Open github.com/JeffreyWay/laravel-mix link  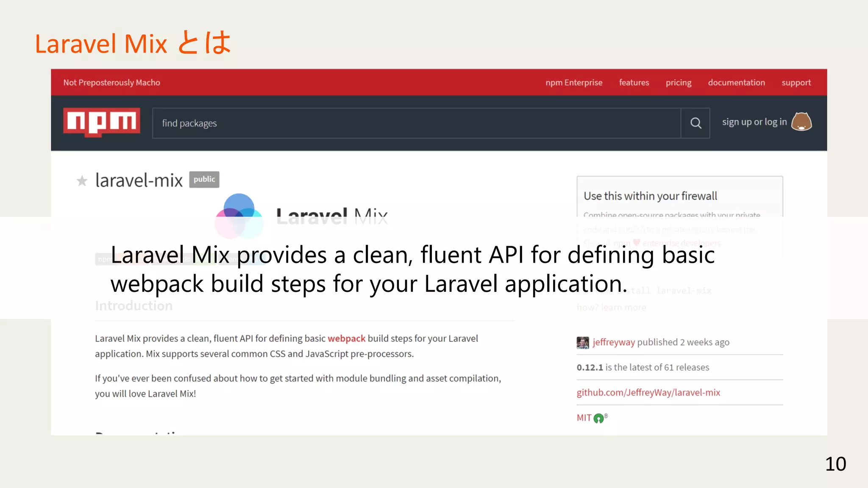click(648, 393)
